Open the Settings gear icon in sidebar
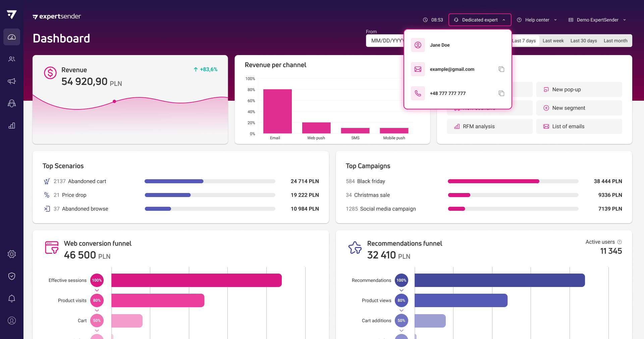The height and width of the screenshot is (339, 644). (12, 254)
